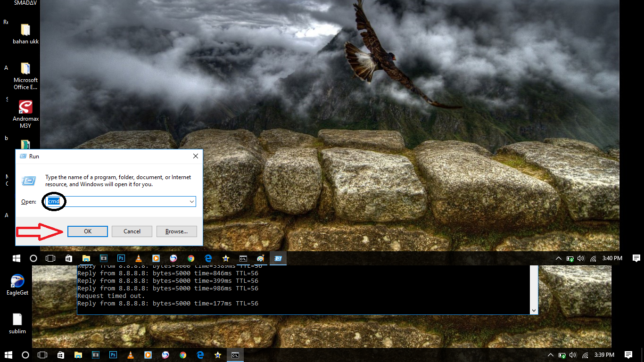The height and width of the screenshot is (362, 644).
Task: Launch Microsoft Edge from the 3:40 PM taskbar
Action: [x=208, y=258]
